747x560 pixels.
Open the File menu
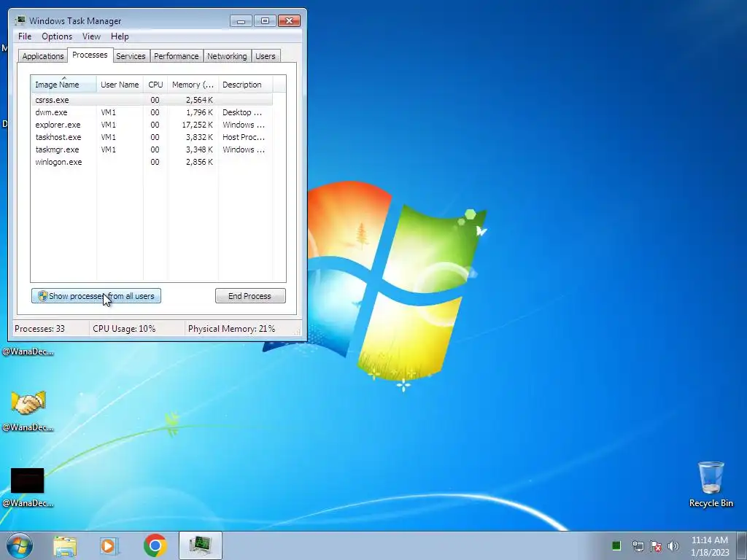[25, 36]
